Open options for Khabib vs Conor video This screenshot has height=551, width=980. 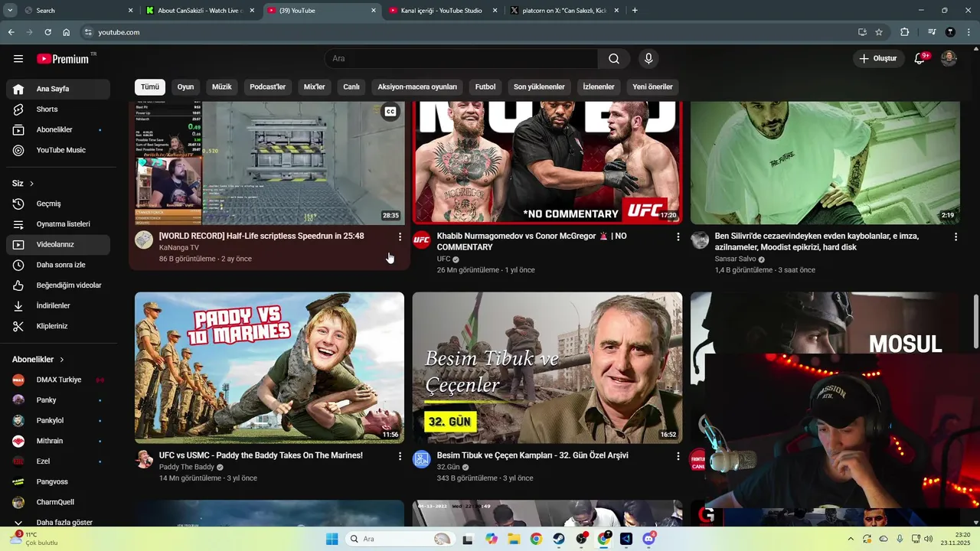click(678, 237)
